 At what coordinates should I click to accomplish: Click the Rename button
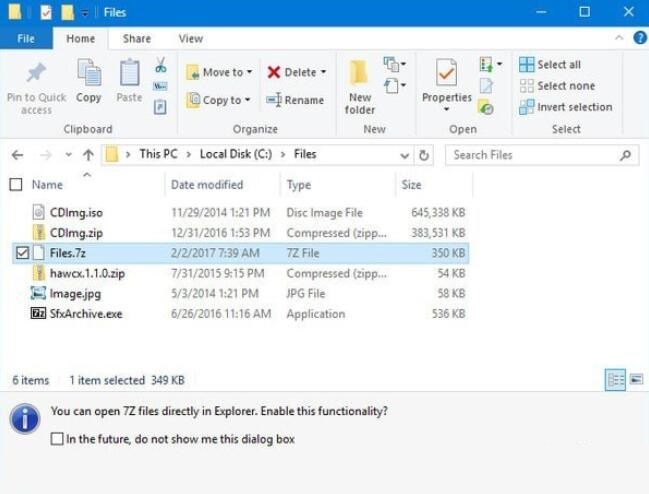(295, 100)
